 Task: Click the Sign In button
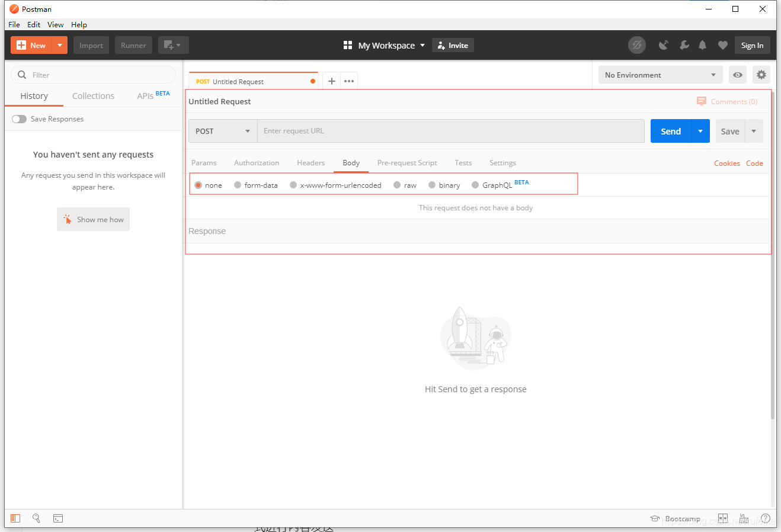[x=752, y=45]
